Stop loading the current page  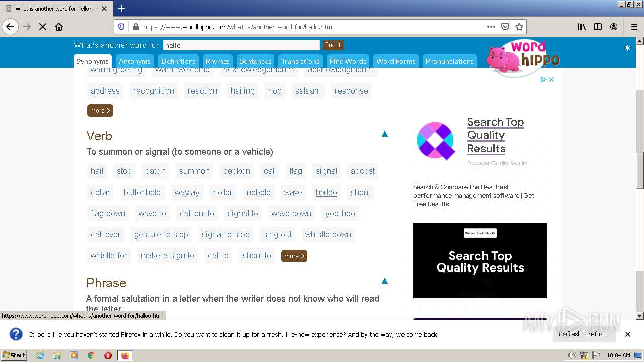pyautogui.click(x=43, y=27)
